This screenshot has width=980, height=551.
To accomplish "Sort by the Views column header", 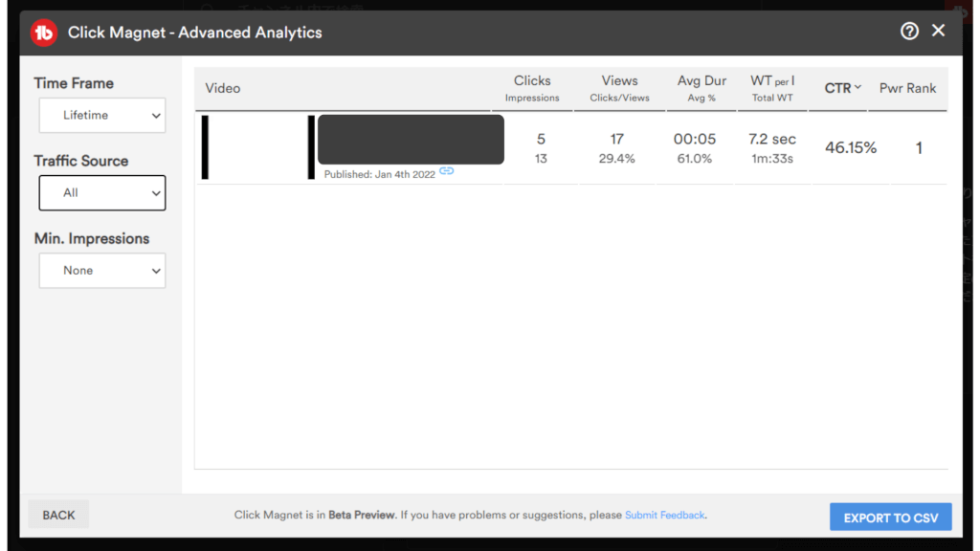I will [619, 81].
